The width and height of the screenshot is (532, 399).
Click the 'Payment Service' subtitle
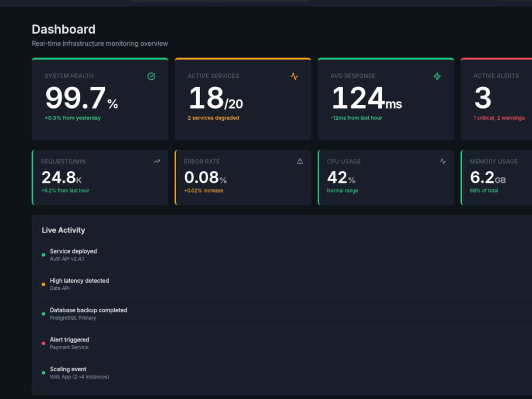(69, 347)
